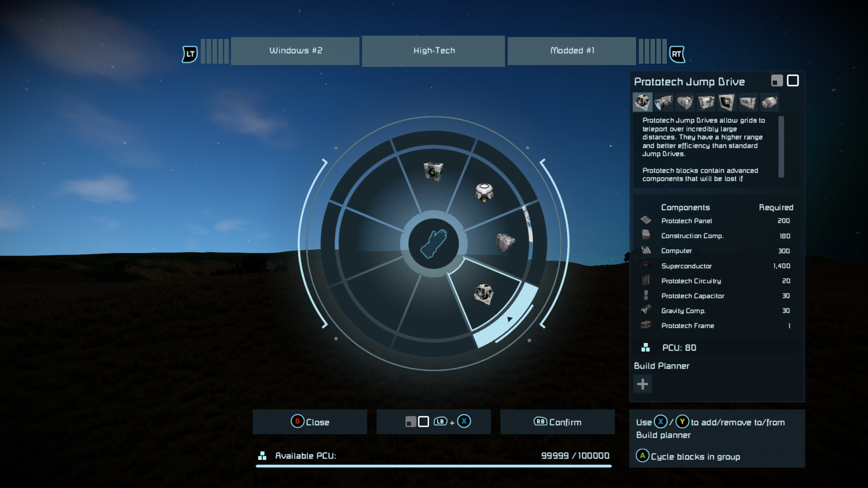
Task: Open the Modded #1 tab
Action: click(571, 51)
